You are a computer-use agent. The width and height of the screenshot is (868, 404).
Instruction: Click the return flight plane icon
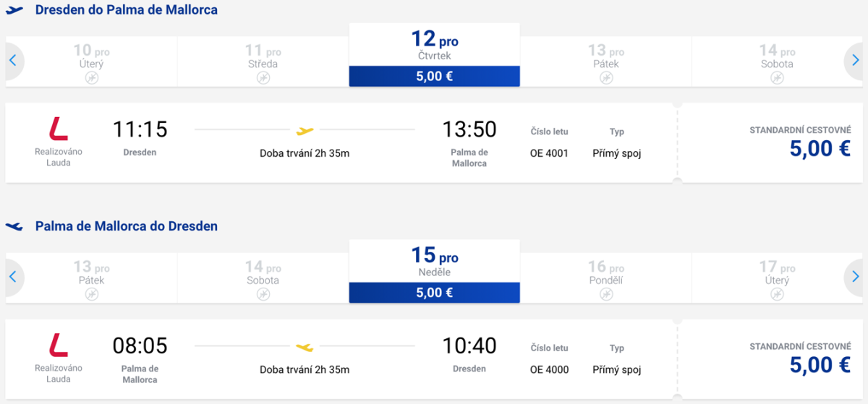[14, 226]
